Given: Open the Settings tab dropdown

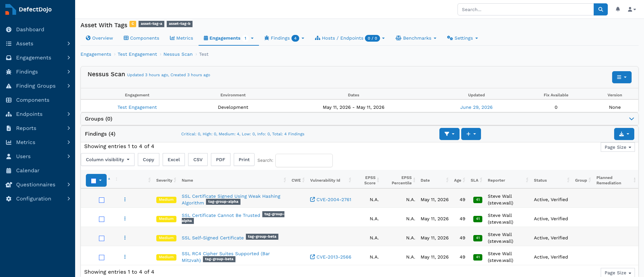Looking at the screenshot, I should pyautogui.click(x=462, y=38).
